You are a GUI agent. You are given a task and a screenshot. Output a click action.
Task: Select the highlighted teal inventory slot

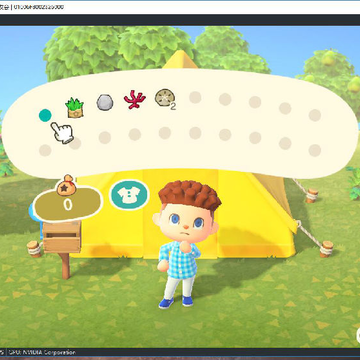(45, 115)
